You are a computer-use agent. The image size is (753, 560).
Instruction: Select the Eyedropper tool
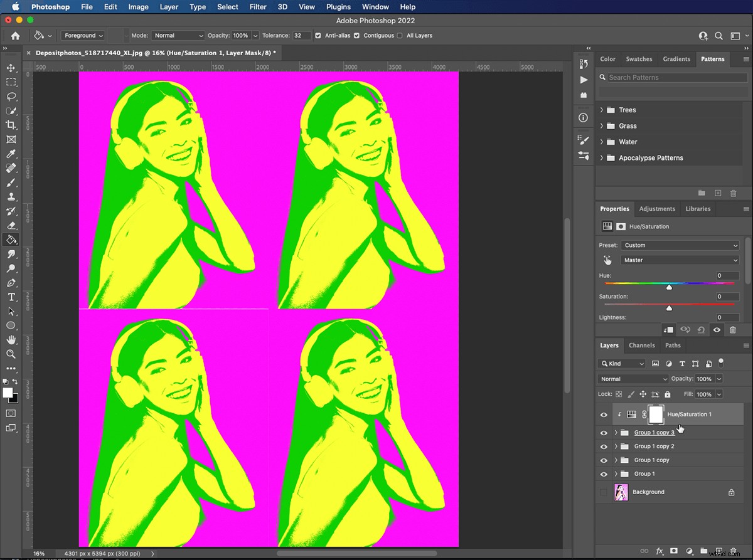(x=11, y=154)
